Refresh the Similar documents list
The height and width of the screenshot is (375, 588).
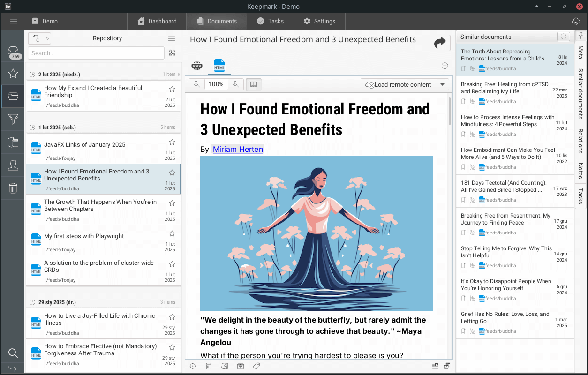(563, 37)
